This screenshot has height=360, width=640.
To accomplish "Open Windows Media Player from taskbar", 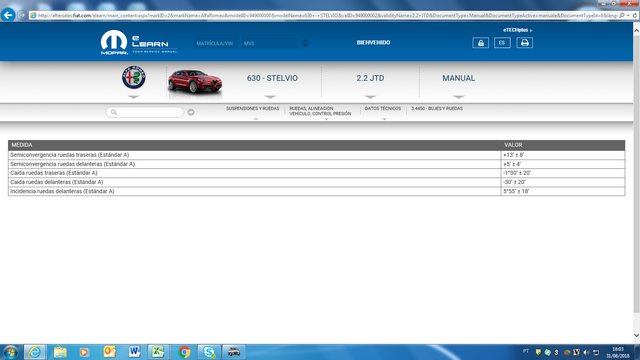I will [x=84, y=352].
